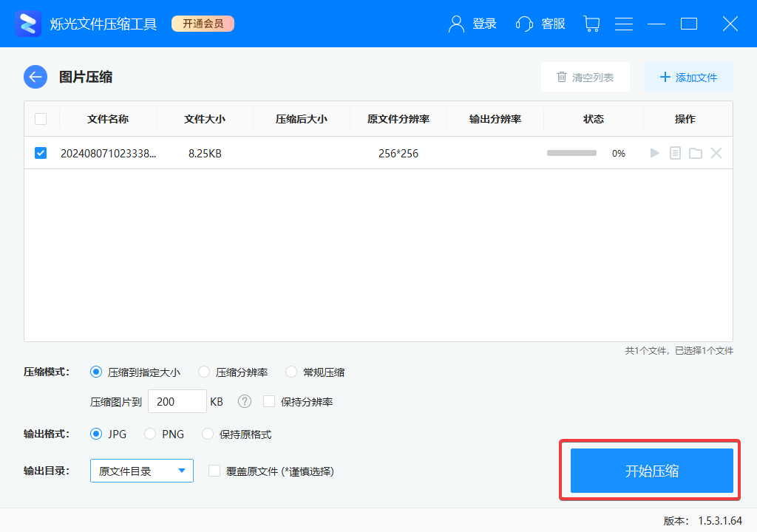Click the help question mark beside the size field
The height and width of the screenshot is (532, 757).
(243, 401)
